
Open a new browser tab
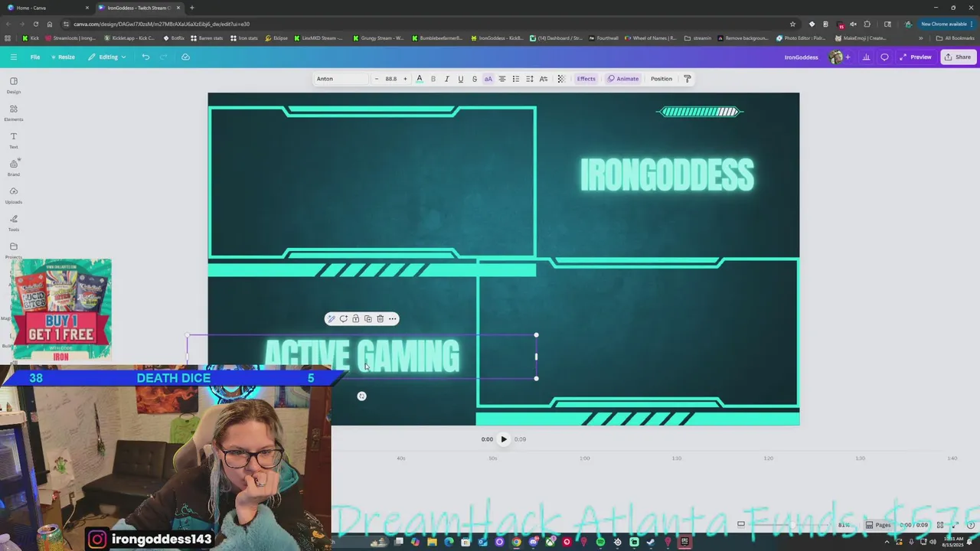(191, 8)
